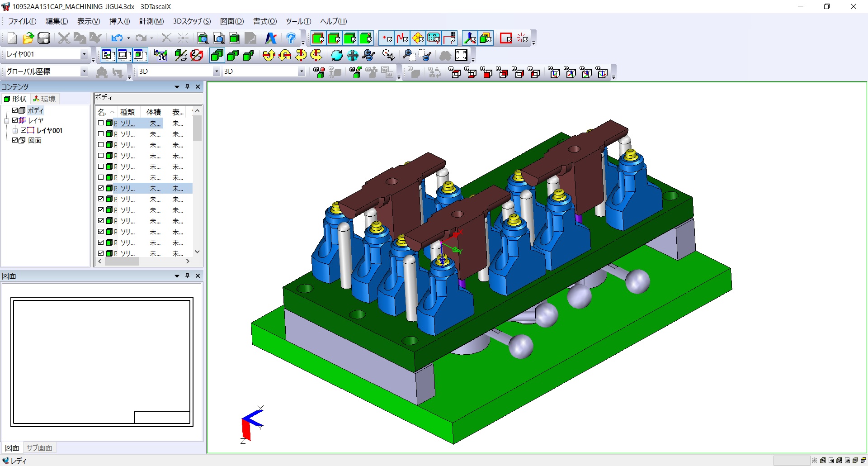Click the 種類 column header

[127, 112]
